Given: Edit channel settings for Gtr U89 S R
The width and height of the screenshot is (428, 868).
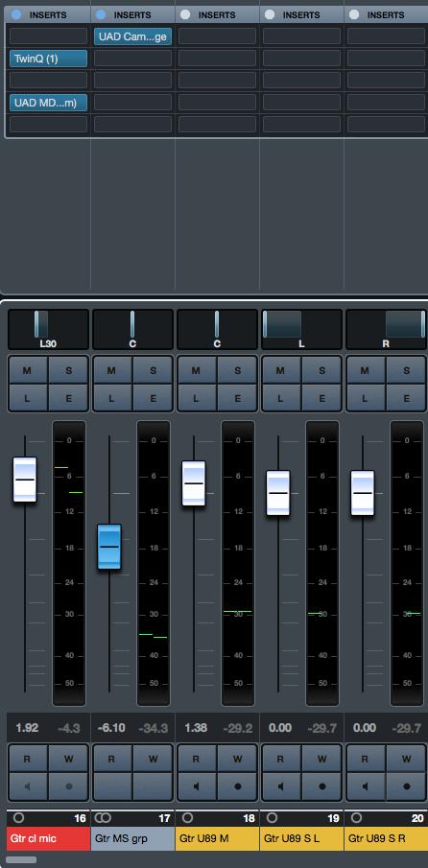Looking at the screenshot, I should click(x=406, y=398).
